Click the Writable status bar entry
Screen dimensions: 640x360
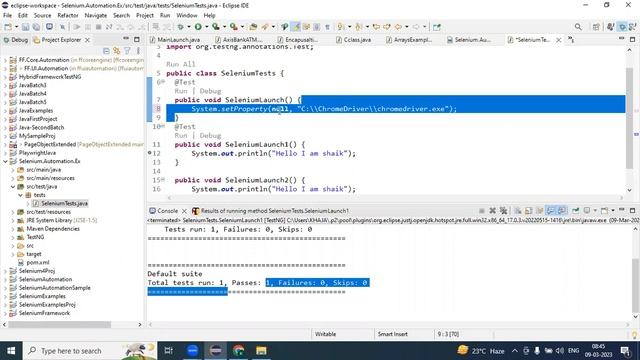pyautogui.click(x=325, y=334)
